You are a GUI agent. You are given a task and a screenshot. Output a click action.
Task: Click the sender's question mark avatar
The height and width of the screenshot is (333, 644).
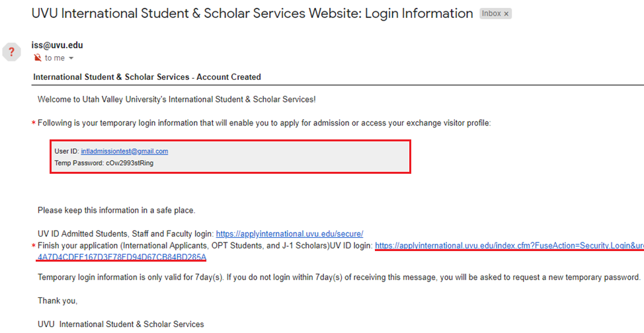11,52
